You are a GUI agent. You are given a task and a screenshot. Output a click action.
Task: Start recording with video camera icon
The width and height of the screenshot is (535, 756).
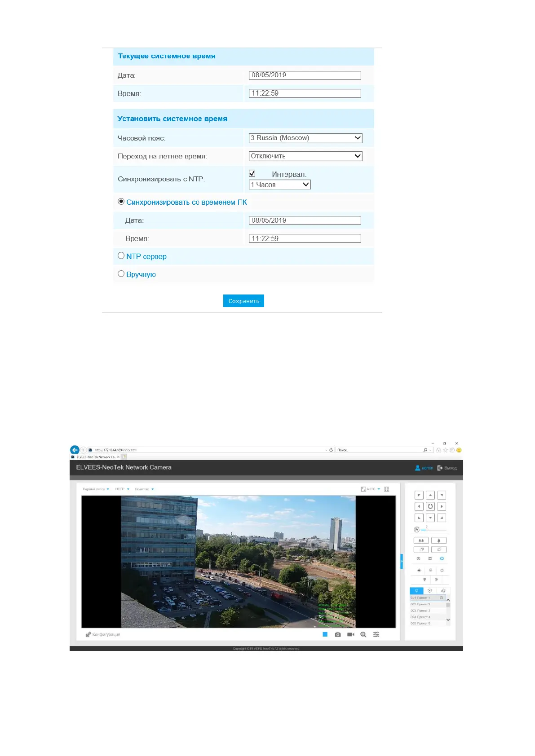(351, 634)
